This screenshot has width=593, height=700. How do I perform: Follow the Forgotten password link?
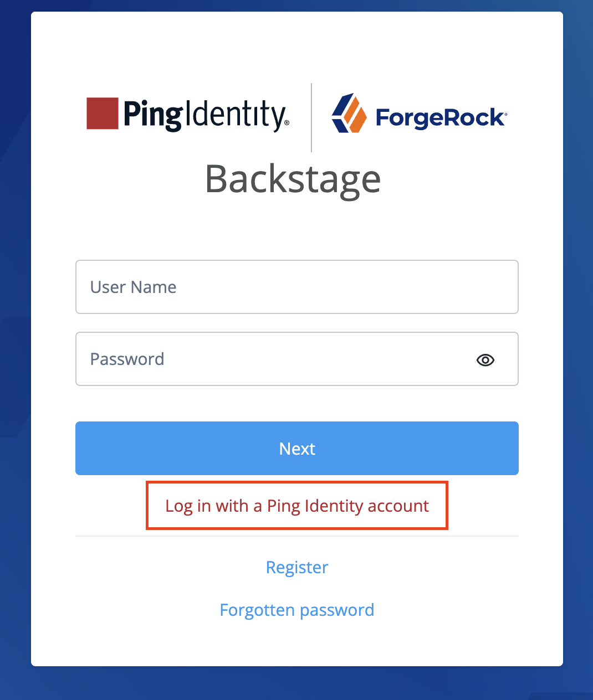click(x=297, y=610)
